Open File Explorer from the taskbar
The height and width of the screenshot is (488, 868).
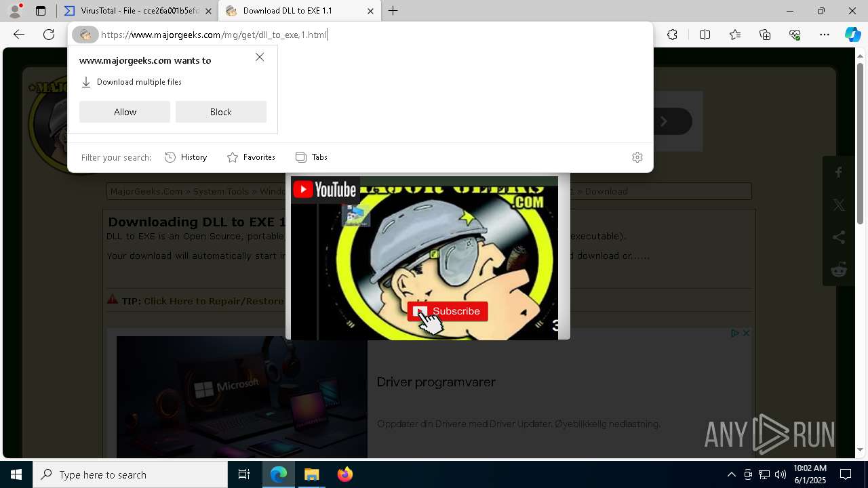coord(312,474)
